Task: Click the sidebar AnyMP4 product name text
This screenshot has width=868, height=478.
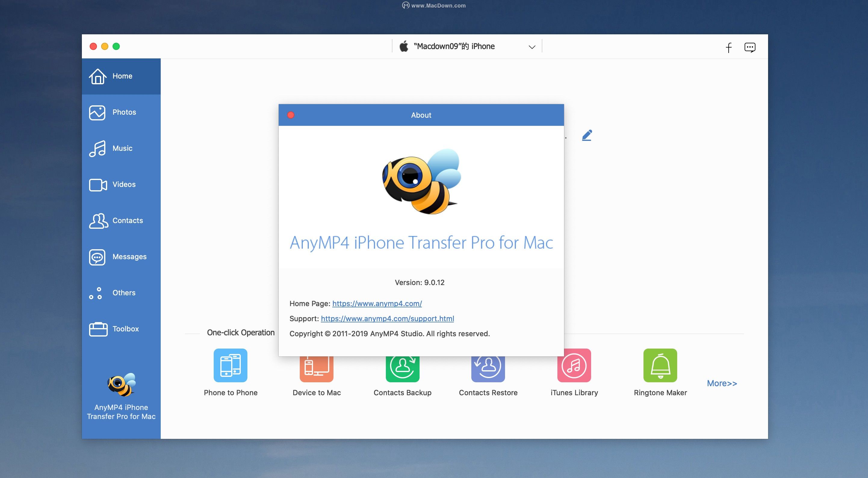Action: 121,412
